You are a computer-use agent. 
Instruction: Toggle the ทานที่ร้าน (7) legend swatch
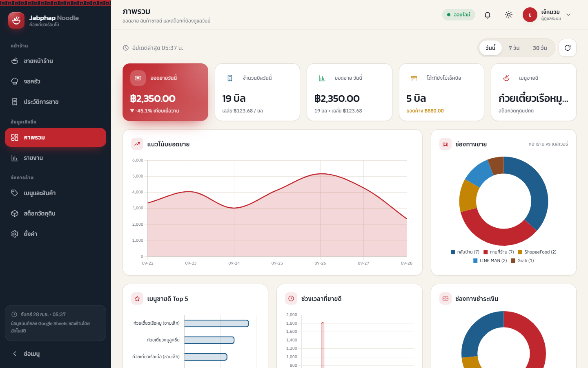pyautogui.click(x=486, y=252)
